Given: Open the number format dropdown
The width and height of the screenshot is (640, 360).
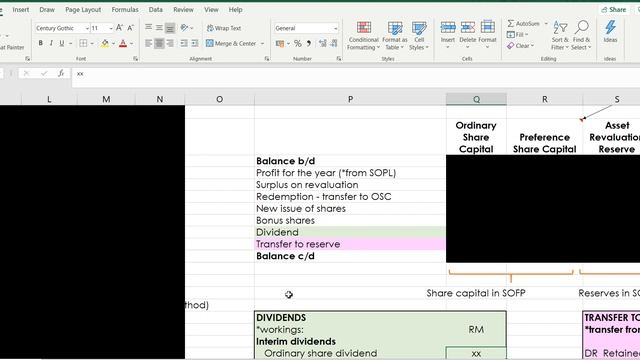Looking at the screenshot, I should point(336,28).
